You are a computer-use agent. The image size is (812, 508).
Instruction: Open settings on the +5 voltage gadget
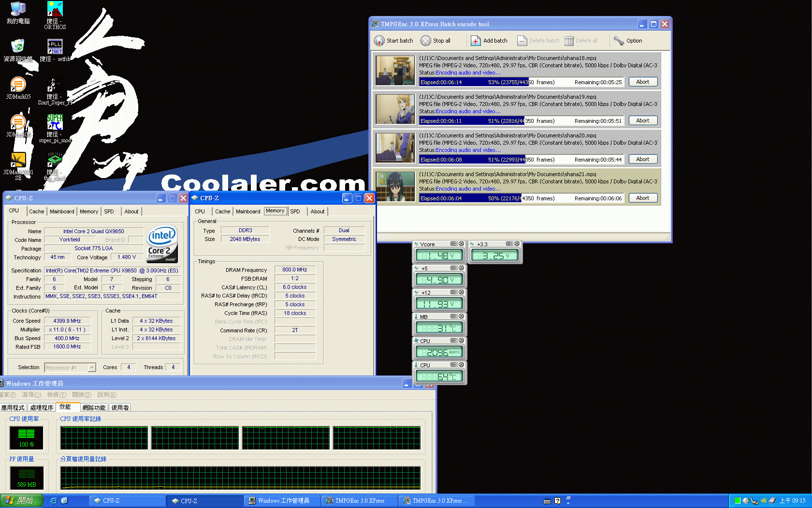point(454,268)
